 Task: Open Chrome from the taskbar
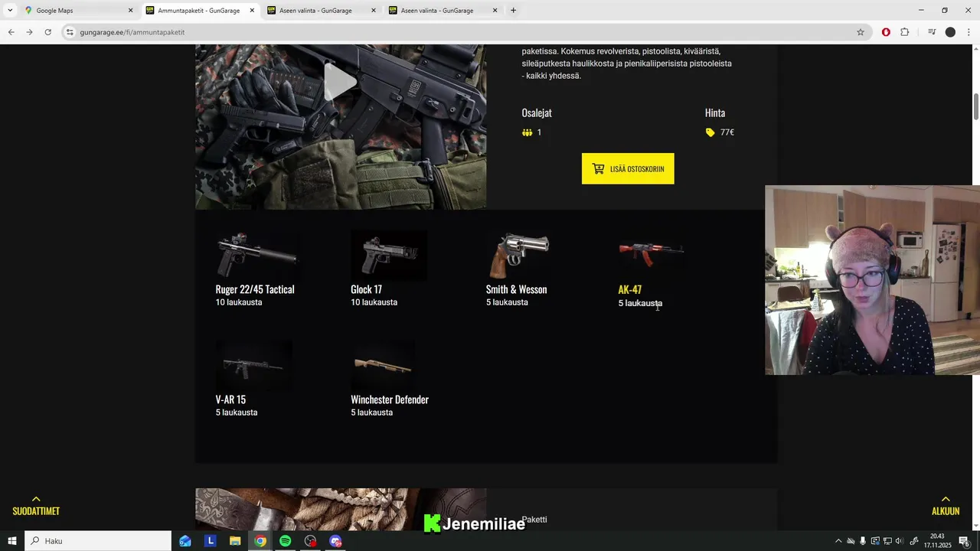260,541
